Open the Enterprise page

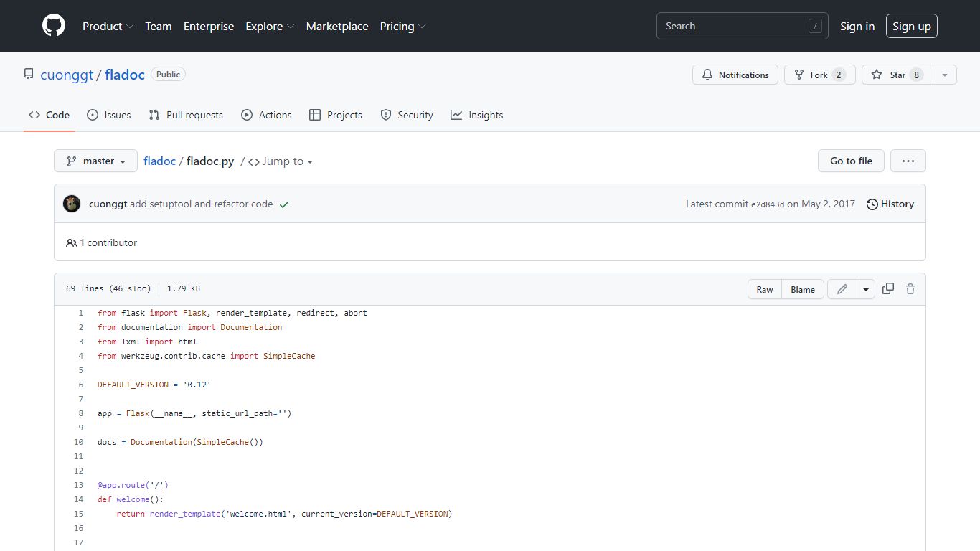(x=209, y=26)
